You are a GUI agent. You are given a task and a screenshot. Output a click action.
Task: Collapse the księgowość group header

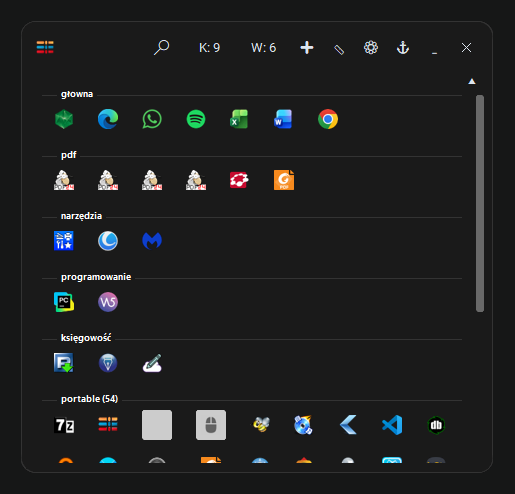coord(86,338)
